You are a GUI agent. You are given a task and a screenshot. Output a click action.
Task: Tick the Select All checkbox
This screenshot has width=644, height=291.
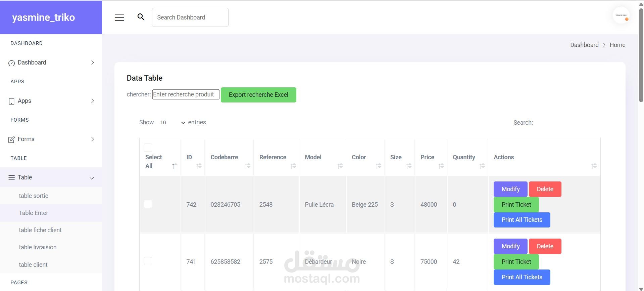click(x=148, y=148)
